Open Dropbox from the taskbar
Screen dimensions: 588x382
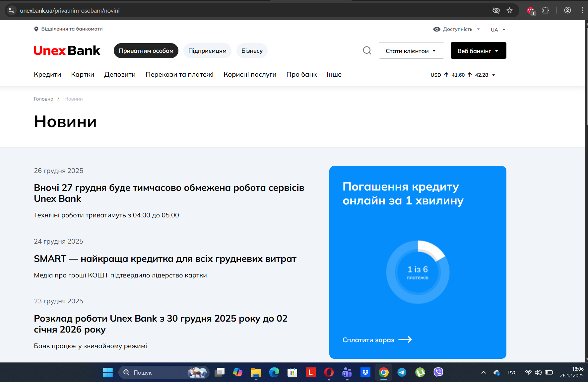coord(365,372)
